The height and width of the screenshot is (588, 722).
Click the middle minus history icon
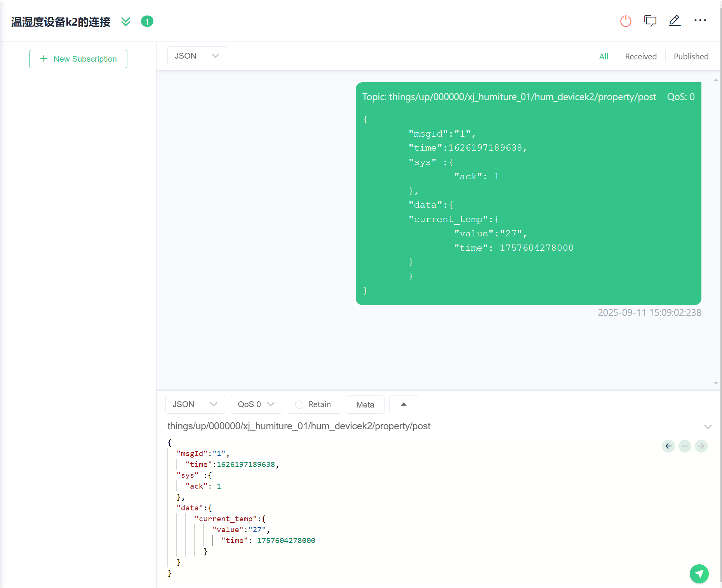[x=685, y=446]
